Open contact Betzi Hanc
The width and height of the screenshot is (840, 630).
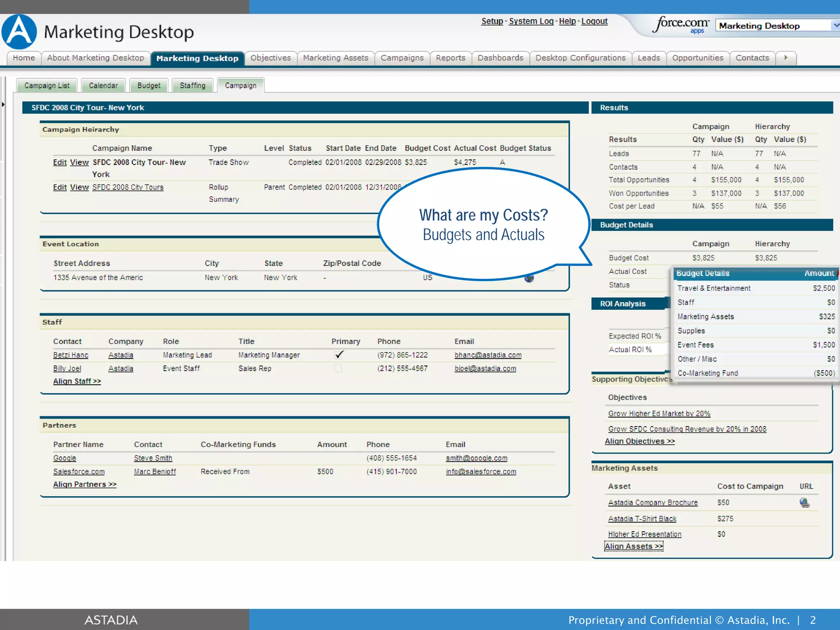71,355
